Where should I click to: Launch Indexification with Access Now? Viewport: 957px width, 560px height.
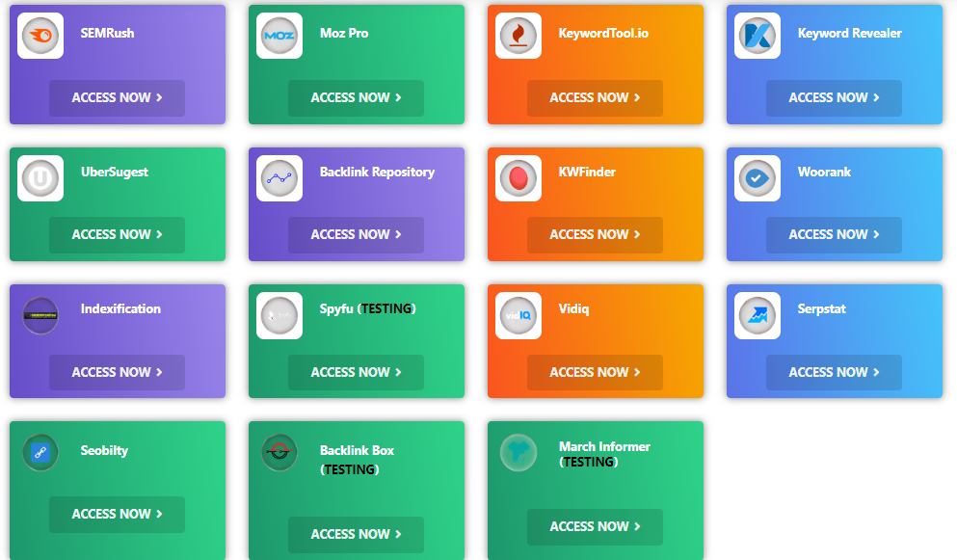[117, 372]
